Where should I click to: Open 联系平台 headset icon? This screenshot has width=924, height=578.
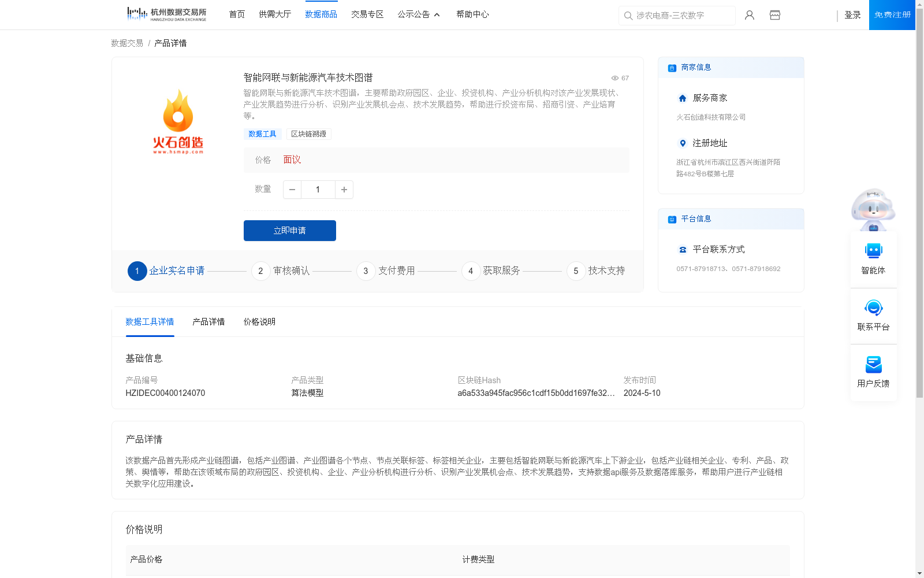pyautogui.click(x=873, y=307)
